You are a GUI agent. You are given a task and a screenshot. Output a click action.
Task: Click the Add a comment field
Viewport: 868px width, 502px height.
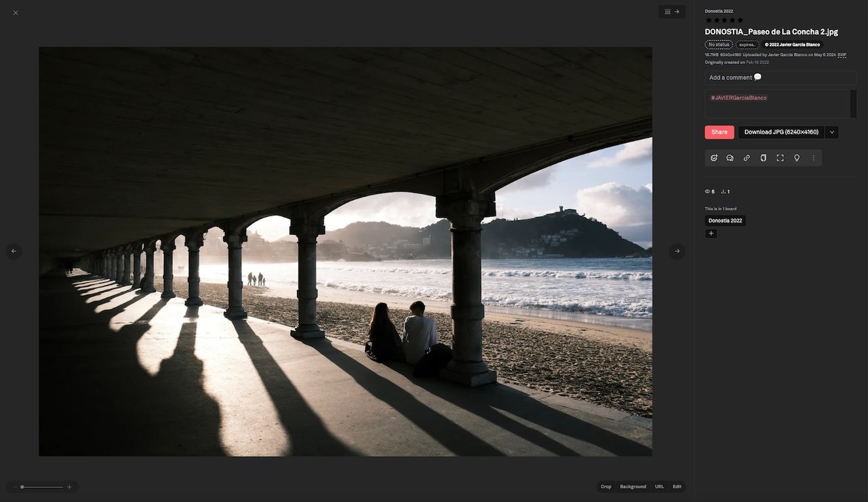coord(780,77)
